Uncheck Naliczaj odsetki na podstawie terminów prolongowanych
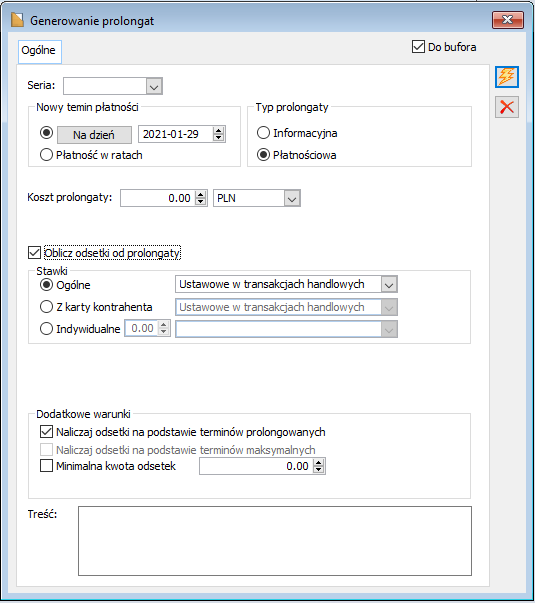Image resolution: width=535 pixels, height=603 pixels. click(46, 432)
